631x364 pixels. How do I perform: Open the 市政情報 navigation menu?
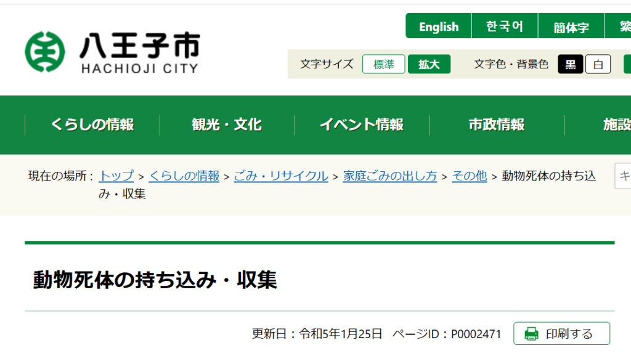[497, 125]
